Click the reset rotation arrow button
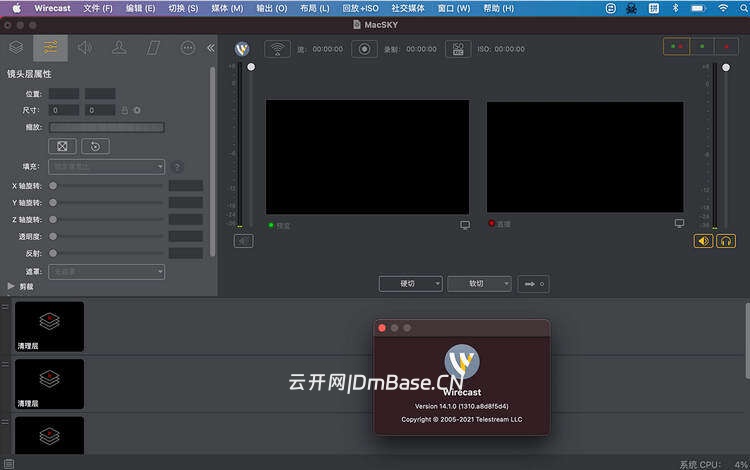The height and width of the screenshot is (470, 750). [95, 146]
